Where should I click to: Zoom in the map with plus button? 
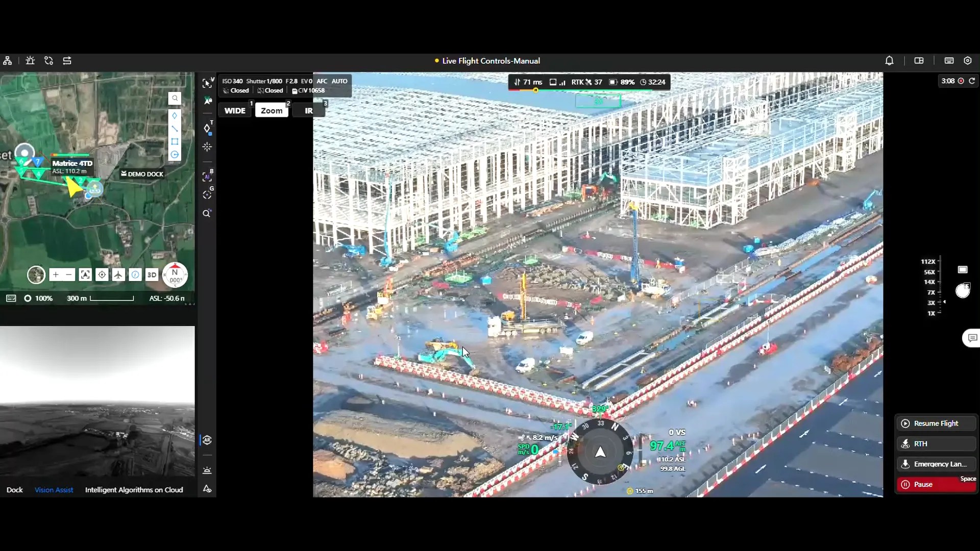56,275
